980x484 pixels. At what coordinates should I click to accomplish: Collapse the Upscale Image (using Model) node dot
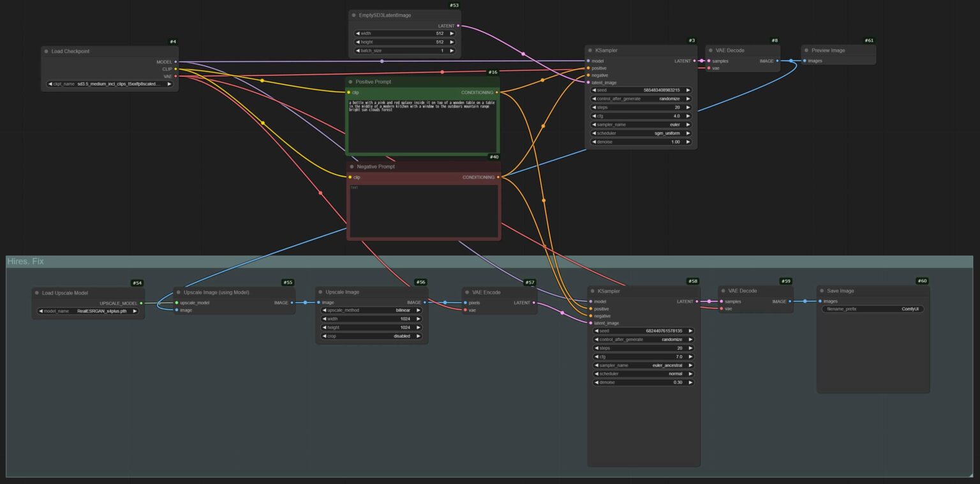(178, 292)
